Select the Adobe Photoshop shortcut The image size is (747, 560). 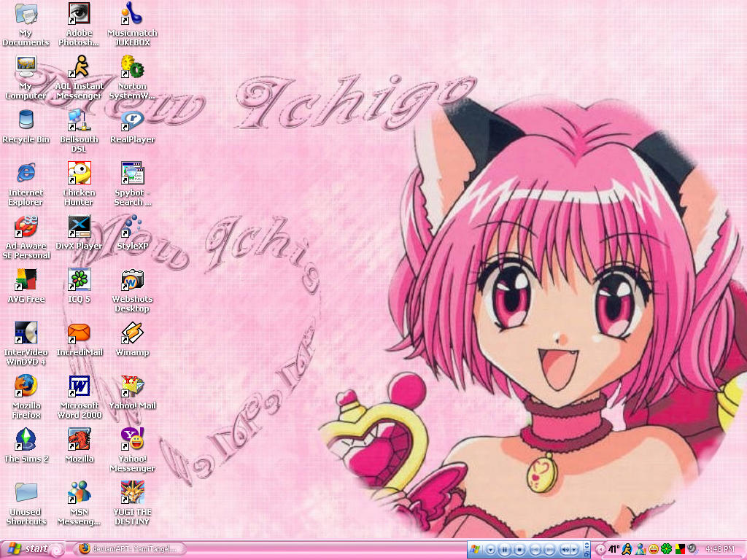click(79, 24)
